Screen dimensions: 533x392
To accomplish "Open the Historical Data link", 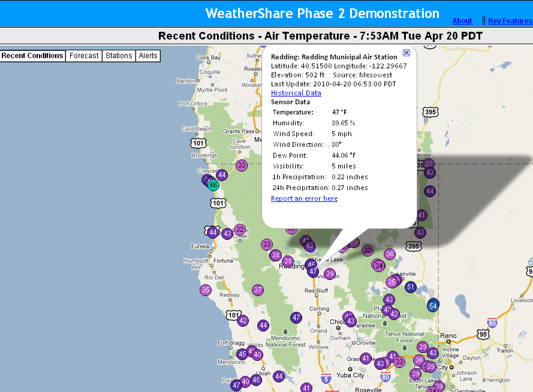I will (296, 93).
